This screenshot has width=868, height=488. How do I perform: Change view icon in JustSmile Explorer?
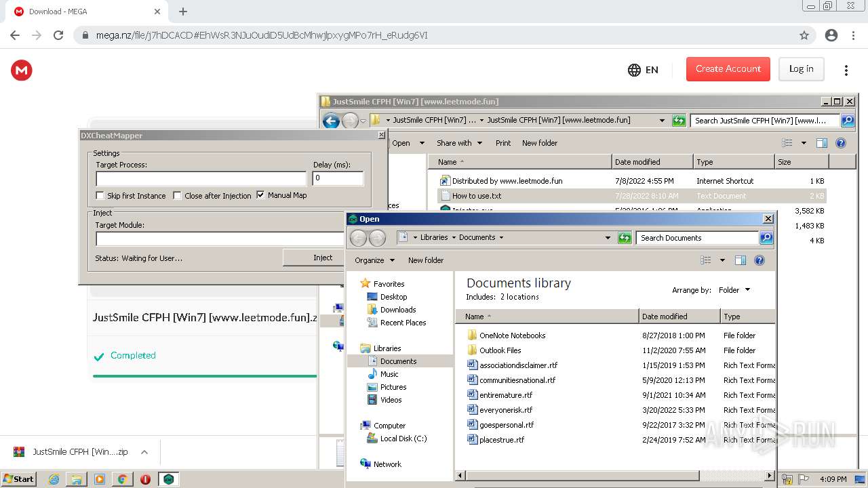tap(787, 143)
